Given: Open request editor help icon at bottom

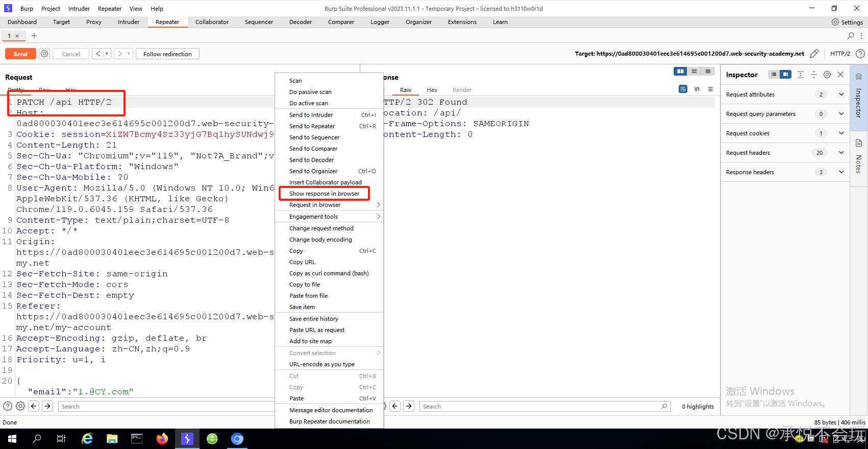Looking at the screenshot, I should (x=8, y=406).
